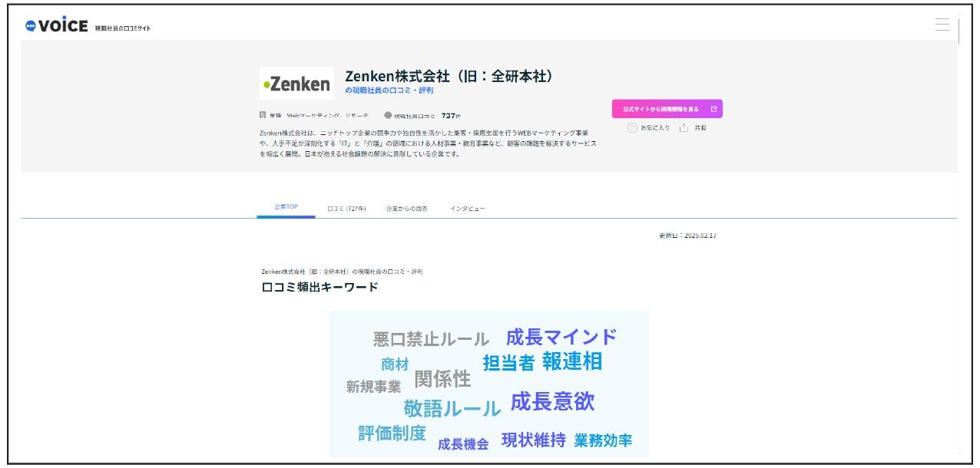The height and width of the screenshot is (468, 980).
Task: Click the keyword 成長機会
Action: [463, 444]
